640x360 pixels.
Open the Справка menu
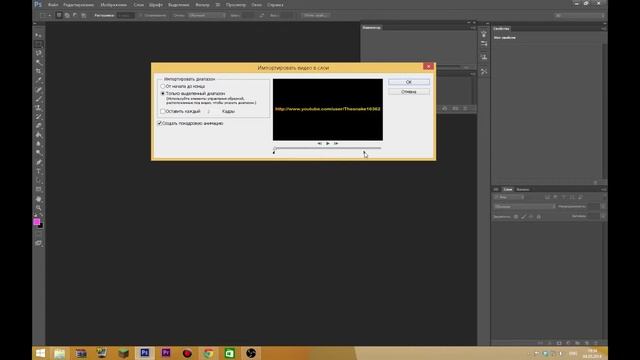(x=276, y=5)
